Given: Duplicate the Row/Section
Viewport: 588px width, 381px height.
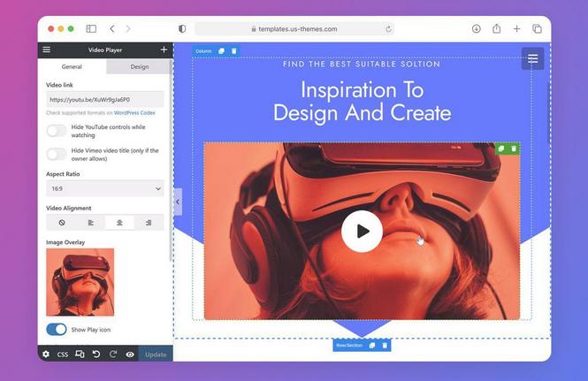Looking at the screenshot, I should coord(372,345).
